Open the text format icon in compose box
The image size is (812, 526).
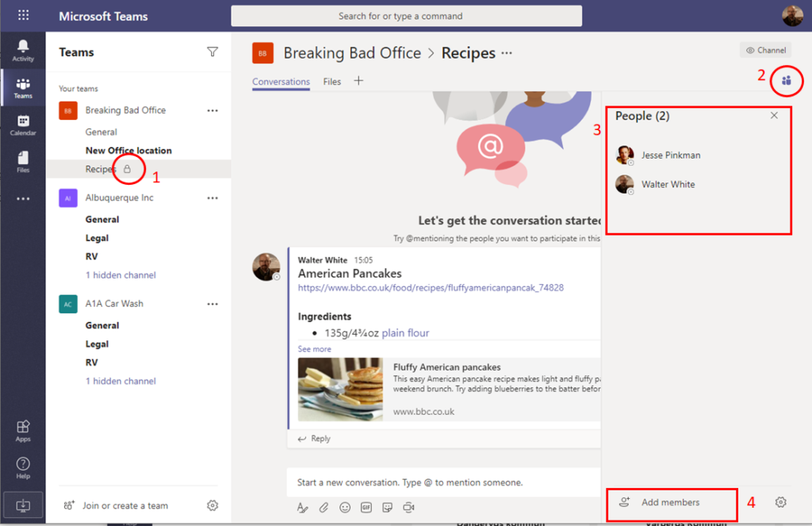pyautogui.click(x=302, y=507)
